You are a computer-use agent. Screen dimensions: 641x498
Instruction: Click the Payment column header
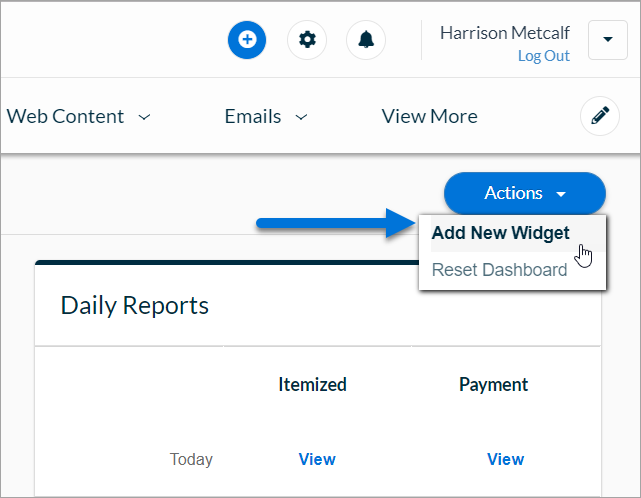(x=493, y=385)
